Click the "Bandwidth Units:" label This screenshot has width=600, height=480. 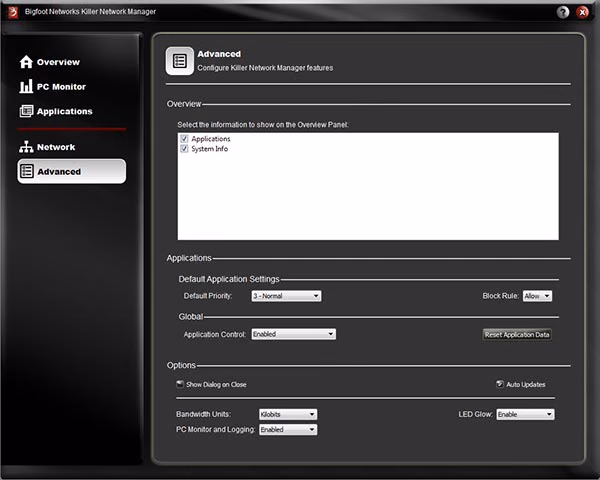pos(203,414)
